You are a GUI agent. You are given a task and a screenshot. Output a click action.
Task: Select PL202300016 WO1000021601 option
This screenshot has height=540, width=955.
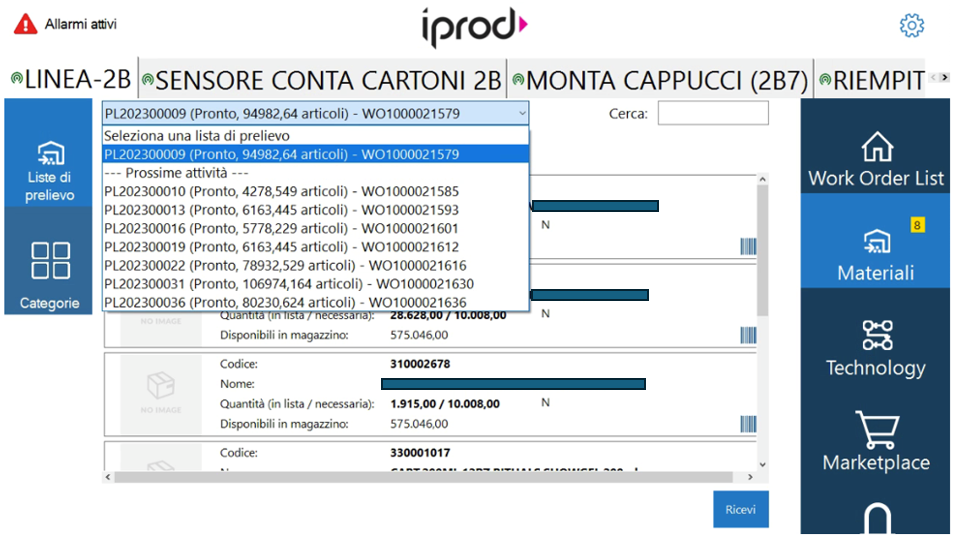coord(315,228)
